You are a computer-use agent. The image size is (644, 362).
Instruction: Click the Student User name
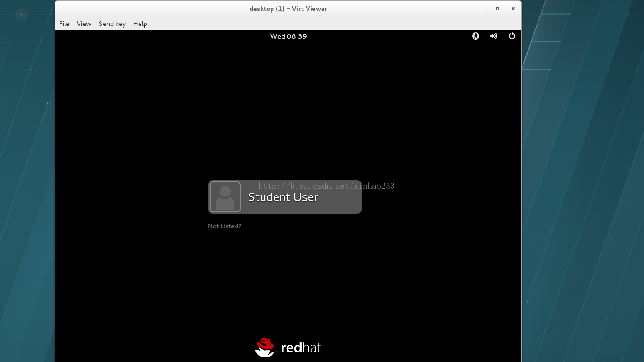point(283,197)
